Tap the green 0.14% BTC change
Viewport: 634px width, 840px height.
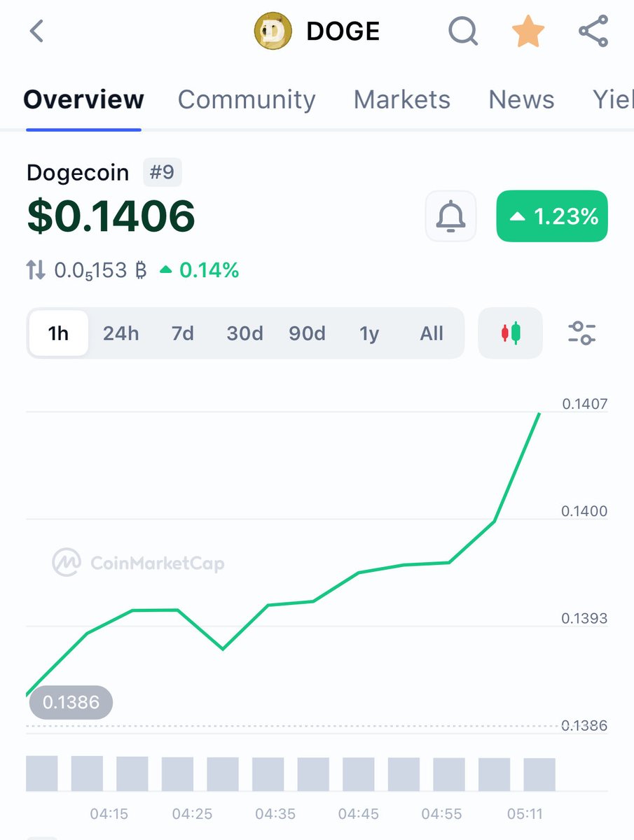click(x=200, y=270)
